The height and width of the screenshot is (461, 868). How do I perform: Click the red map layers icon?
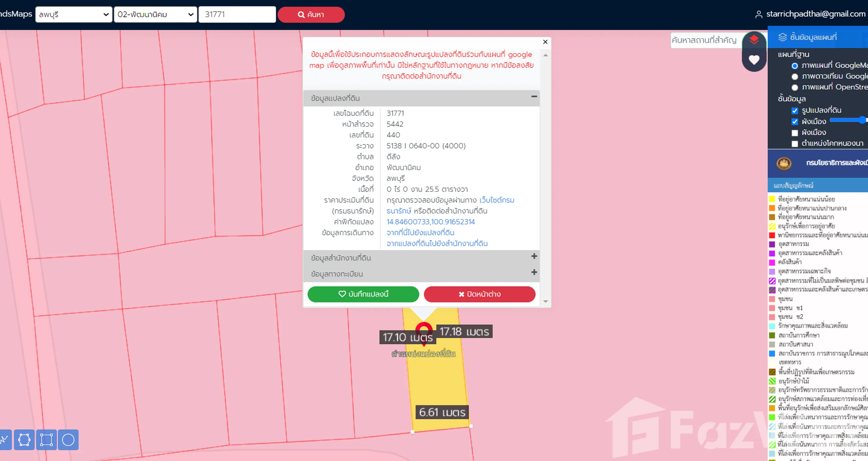click(x=754, y=40)
